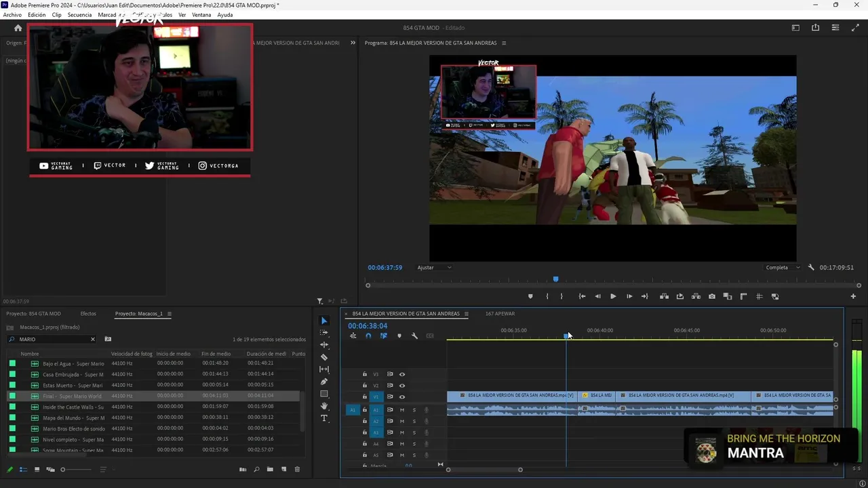Open timeline sequence panel menu
Image resolution: width=868 pixels, height=488 pixels.
(466, 314)
